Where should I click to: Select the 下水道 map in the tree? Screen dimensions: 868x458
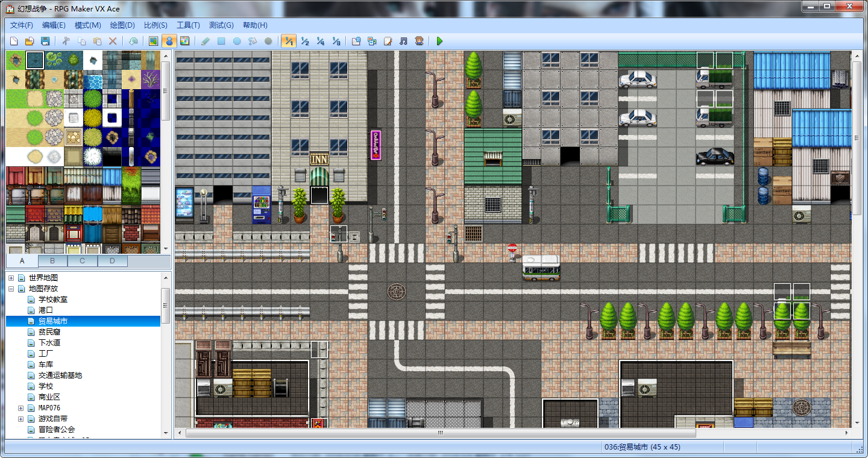tap(49, 343)
